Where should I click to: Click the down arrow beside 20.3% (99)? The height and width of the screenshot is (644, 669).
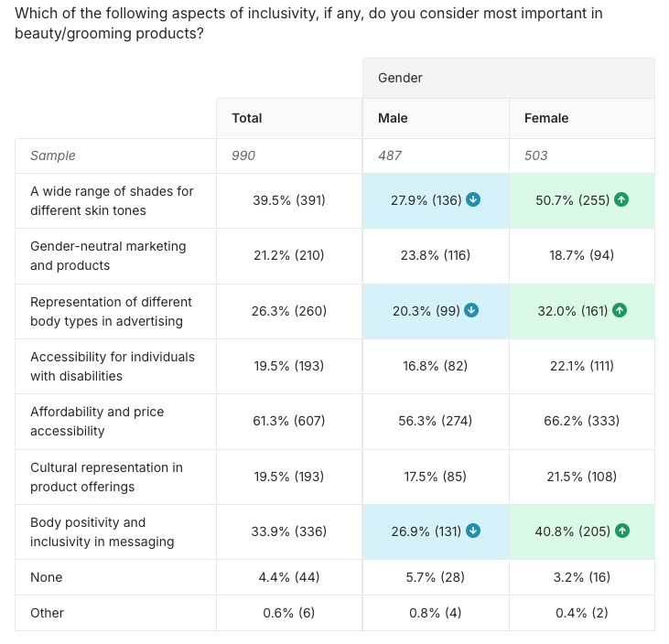click(471, 311)
